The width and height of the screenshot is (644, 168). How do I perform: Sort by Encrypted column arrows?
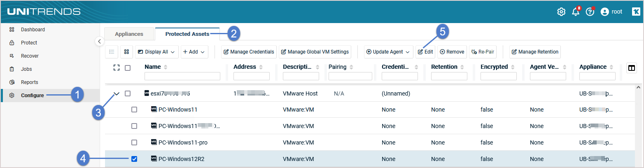pos(513,67)
